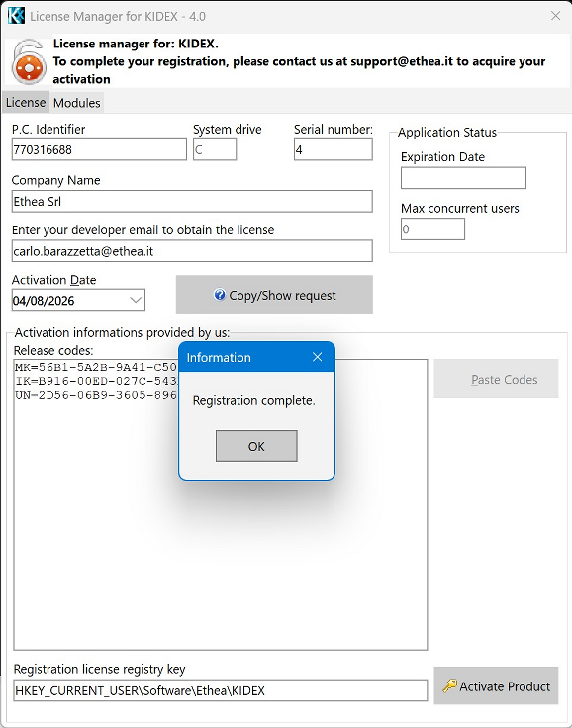Open the Activation Date dropdown arrow
572x728 pixels.
pyautogui.click(x=136, y=300)
